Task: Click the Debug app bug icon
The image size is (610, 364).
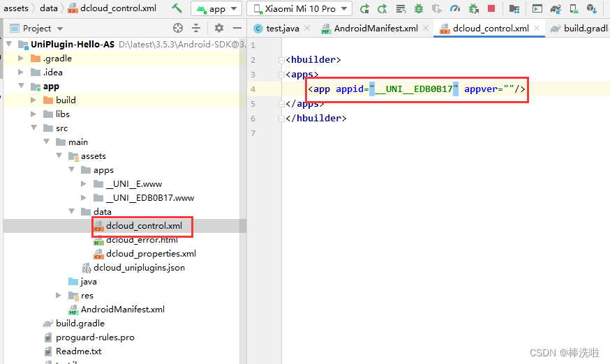Action: [418, 8]
